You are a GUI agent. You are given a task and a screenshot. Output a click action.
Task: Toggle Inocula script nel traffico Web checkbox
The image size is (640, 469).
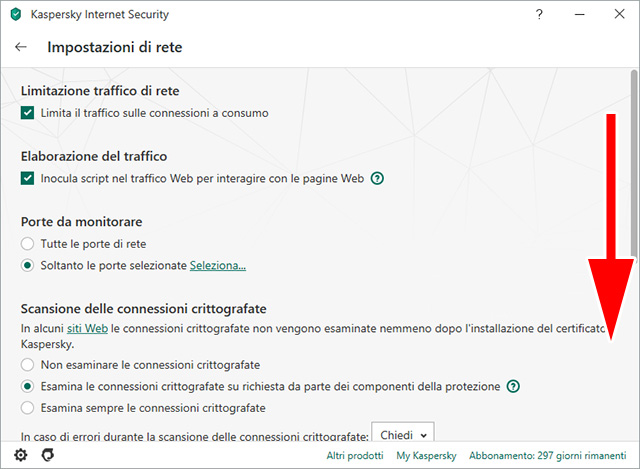[27, 179]
